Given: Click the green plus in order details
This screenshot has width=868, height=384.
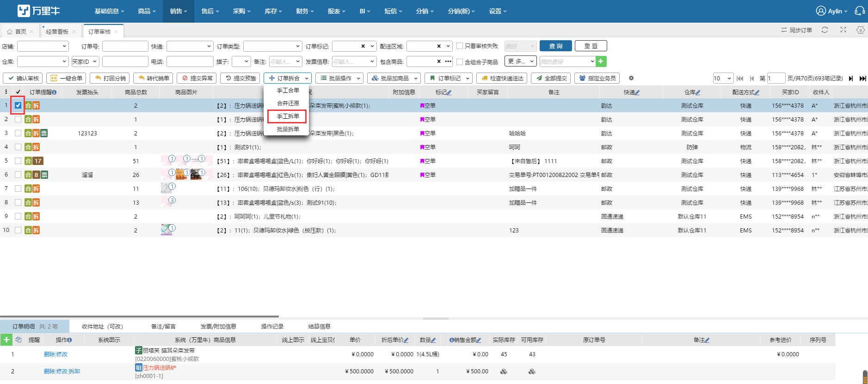Looking at the screenshot, I should (x=6, y=340).
